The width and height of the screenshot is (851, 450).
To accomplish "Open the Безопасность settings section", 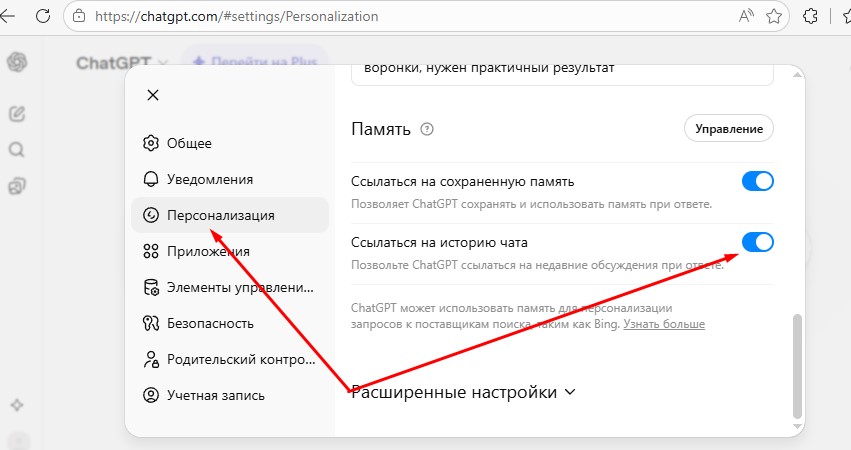I will 230,324.
